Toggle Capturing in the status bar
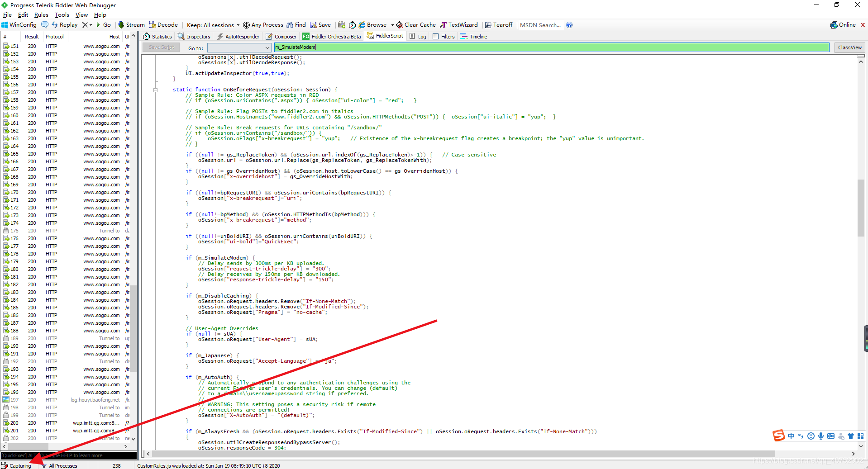The width and height of the screenshot is (868, 469). pos(17,465)
